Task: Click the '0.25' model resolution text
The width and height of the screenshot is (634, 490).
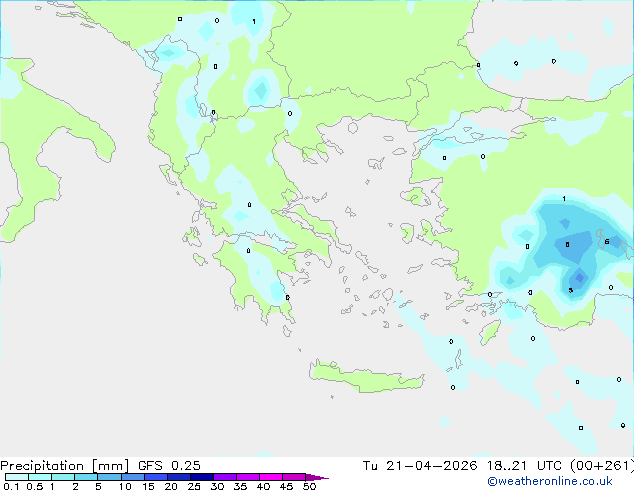Action: pos(186,466)
